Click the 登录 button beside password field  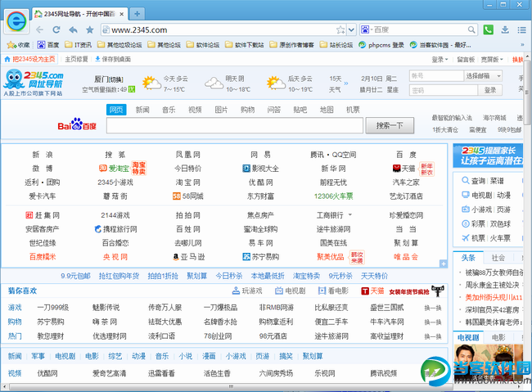(490, 89)
